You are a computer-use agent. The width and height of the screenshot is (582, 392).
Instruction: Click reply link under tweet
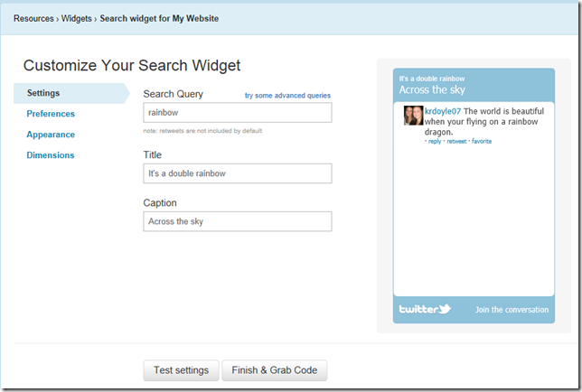point(435,141)
